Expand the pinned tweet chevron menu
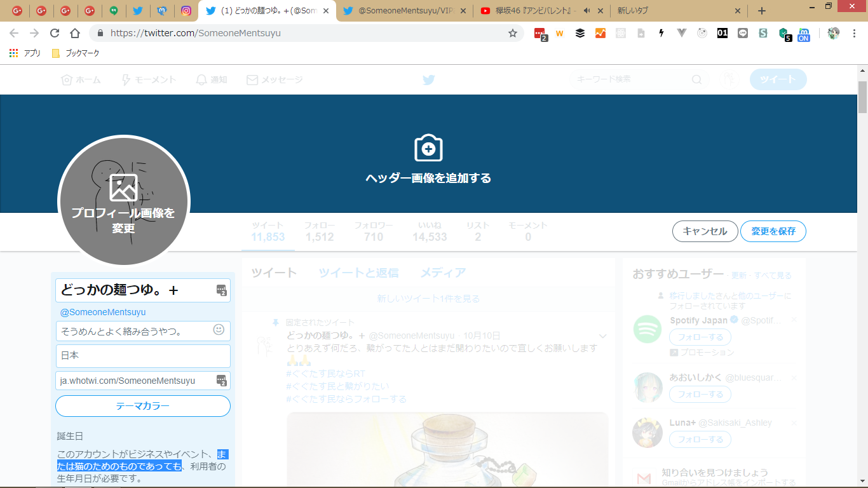Viewport: 868px width, 488px height. pos(603,335)
